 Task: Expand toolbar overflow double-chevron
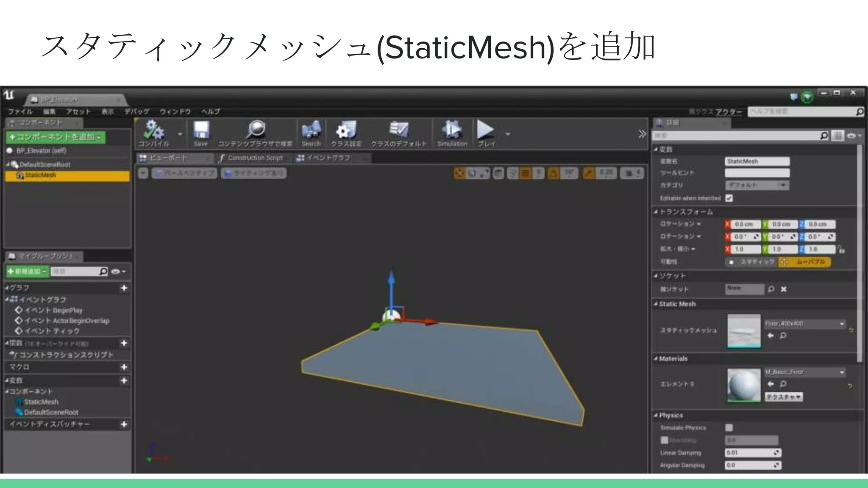click(x=642, y=134)
